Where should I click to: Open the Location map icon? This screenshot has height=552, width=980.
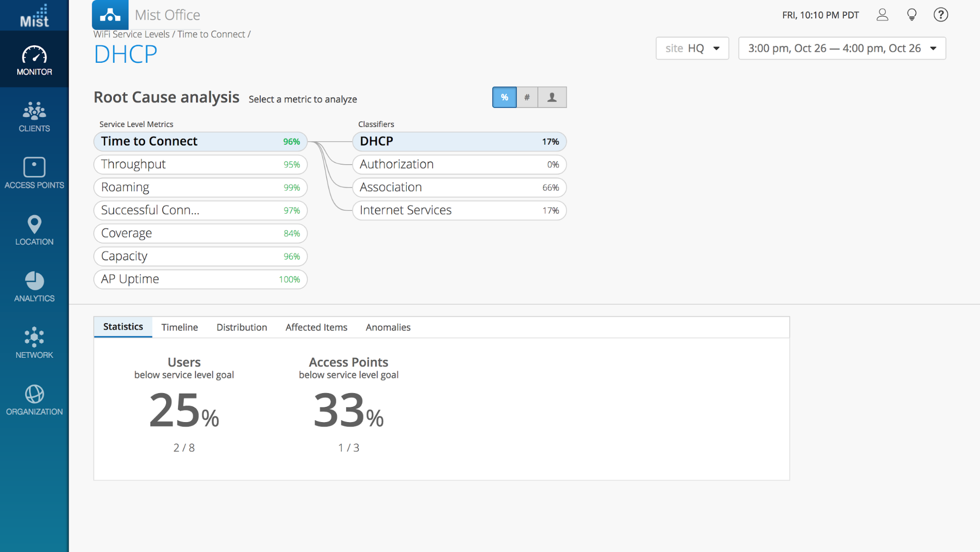[34, 230]
